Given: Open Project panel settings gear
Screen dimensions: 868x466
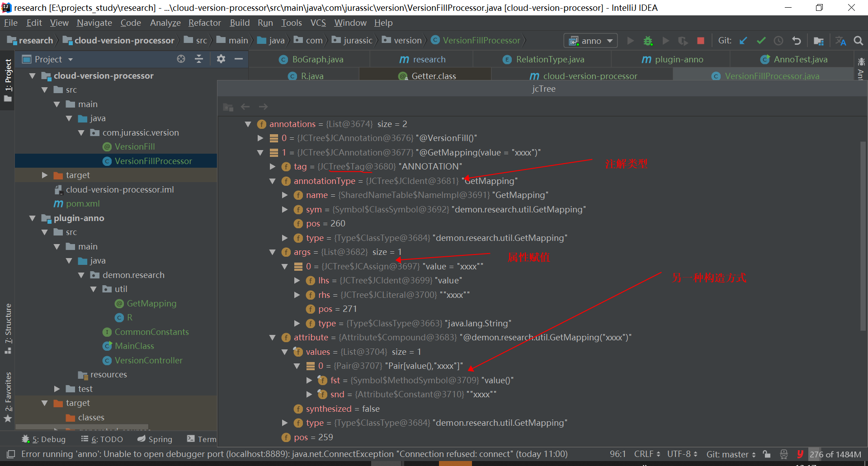Looking at the screenshot, I should click(x=221, y=59).
